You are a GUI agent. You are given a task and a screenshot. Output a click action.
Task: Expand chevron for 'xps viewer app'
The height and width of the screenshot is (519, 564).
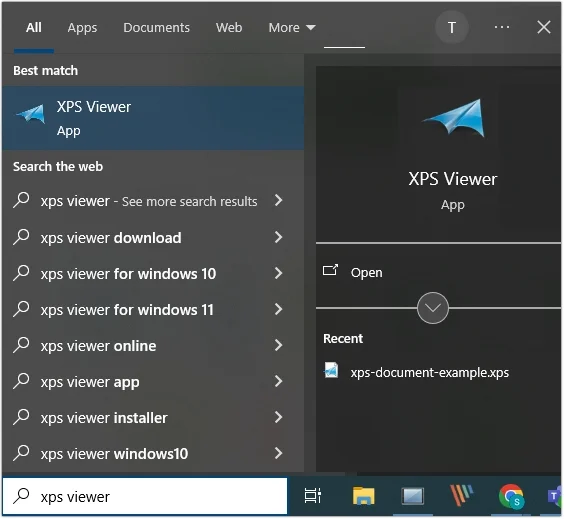coord(278,381)
